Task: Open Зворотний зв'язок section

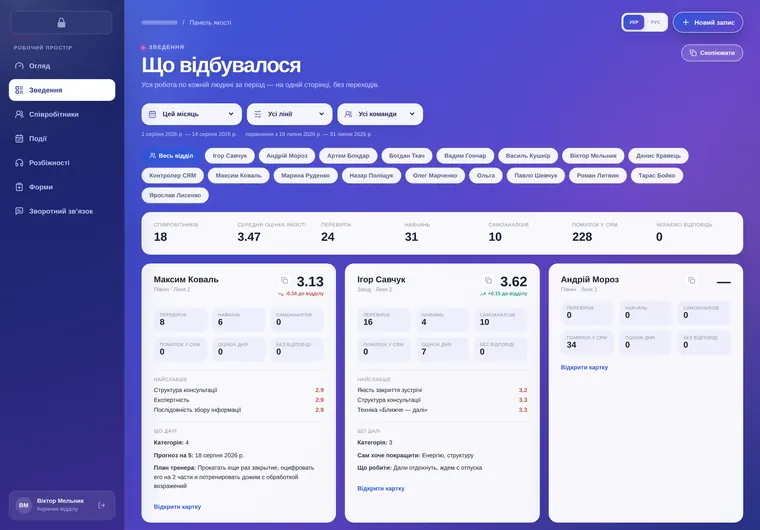Action: (62, 211)
